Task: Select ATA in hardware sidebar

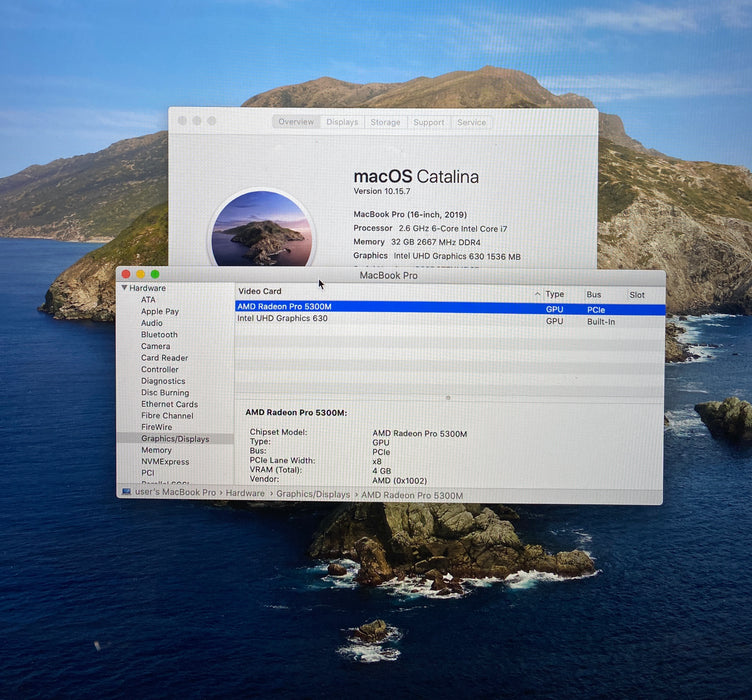Action: [148, 300]
